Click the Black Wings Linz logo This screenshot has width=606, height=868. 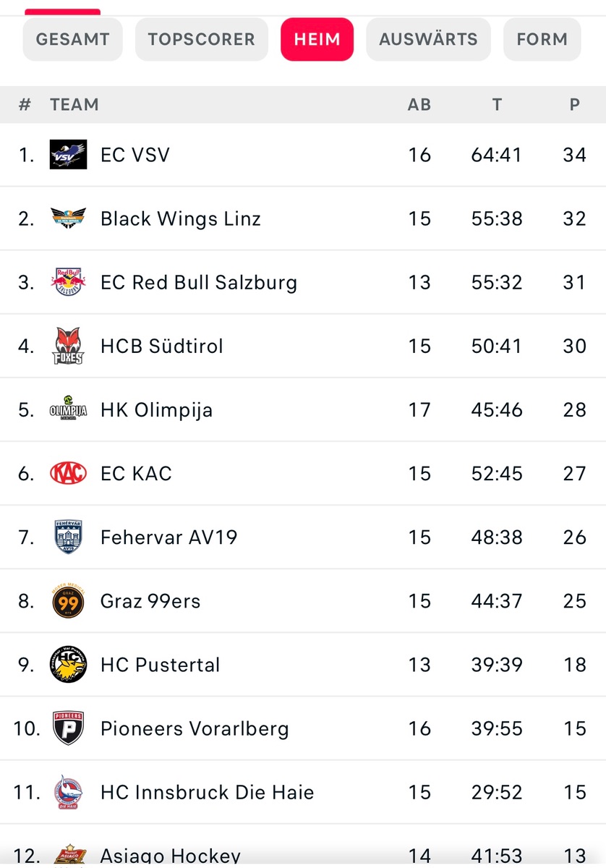(x=68, y=218)
